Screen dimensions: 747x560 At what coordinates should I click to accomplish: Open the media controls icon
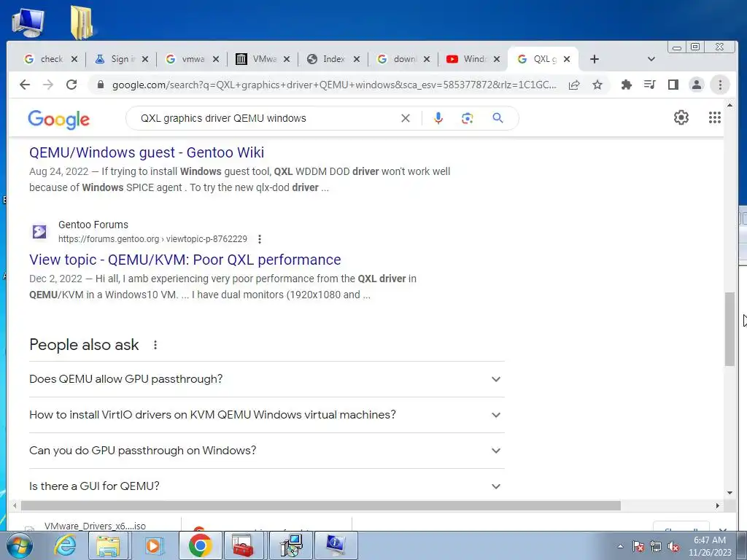click(x=650, y=85)
